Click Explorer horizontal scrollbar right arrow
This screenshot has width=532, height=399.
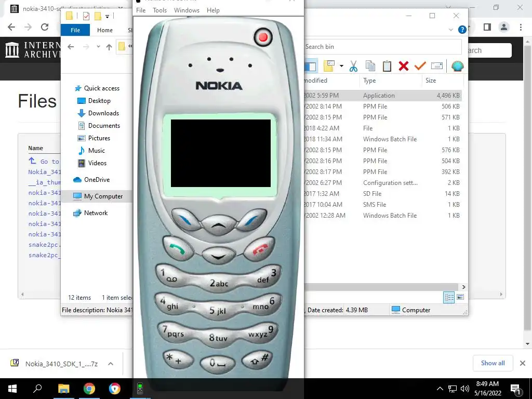tap(463, 287)
